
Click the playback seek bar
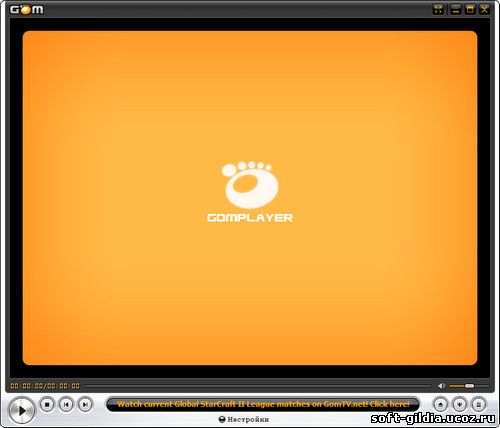click(258, 386)
